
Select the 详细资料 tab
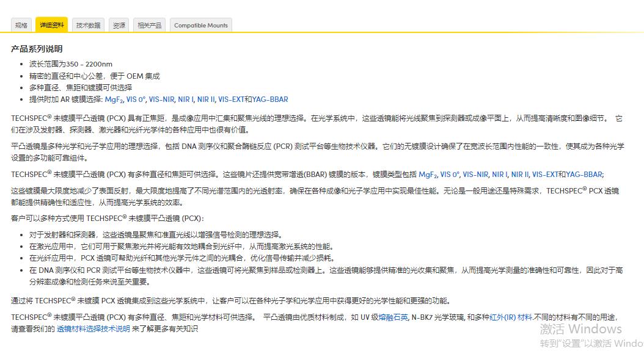(52, 24)
